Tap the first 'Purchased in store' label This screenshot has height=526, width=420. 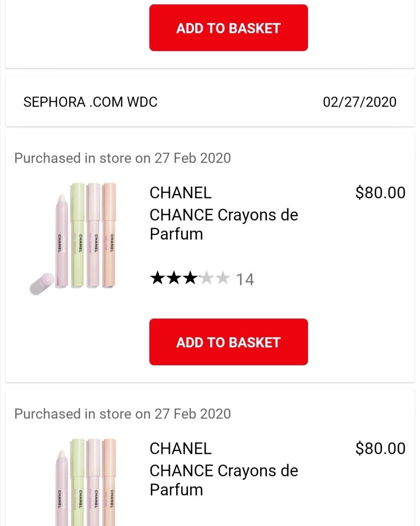click(122, 158)
